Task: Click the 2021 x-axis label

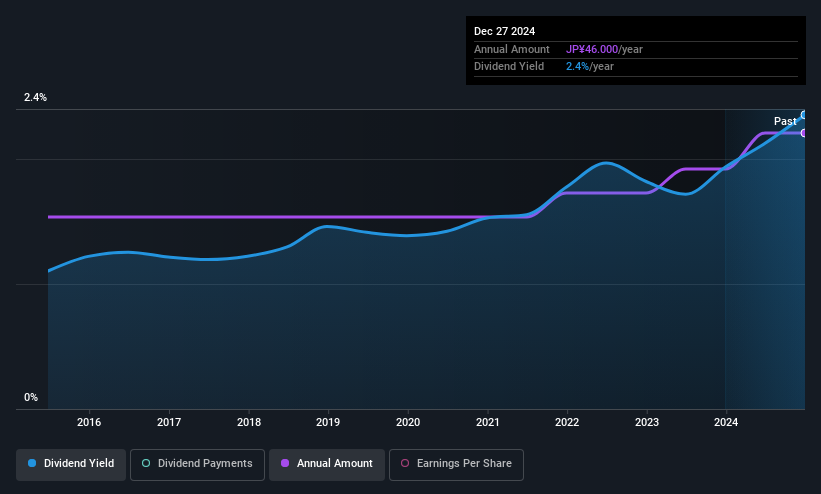Action: 487,422
